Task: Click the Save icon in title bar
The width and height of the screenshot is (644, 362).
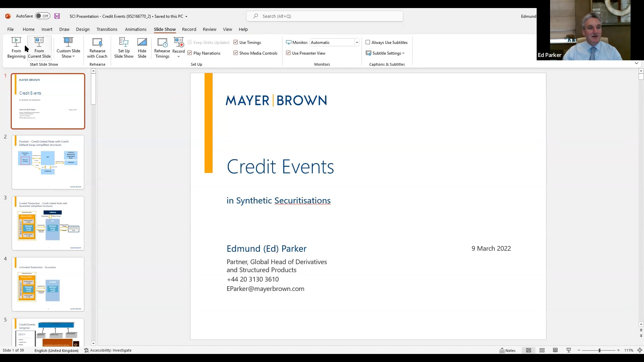Action: click(x=57, y=16)
